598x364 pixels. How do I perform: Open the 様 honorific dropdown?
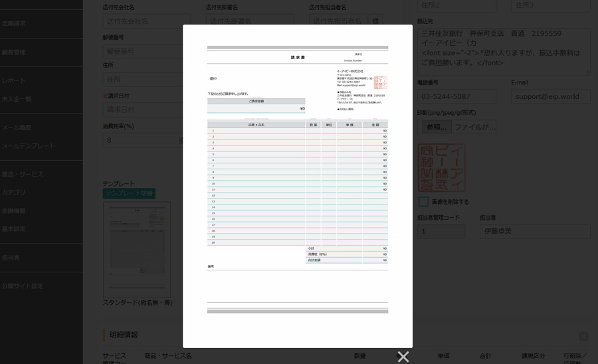click(377, 21)
